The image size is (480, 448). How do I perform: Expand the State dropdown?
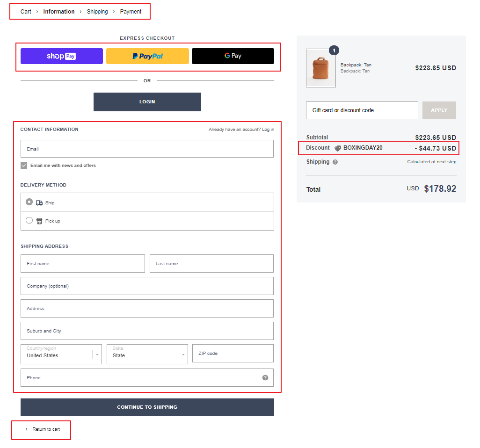[147, 354]
